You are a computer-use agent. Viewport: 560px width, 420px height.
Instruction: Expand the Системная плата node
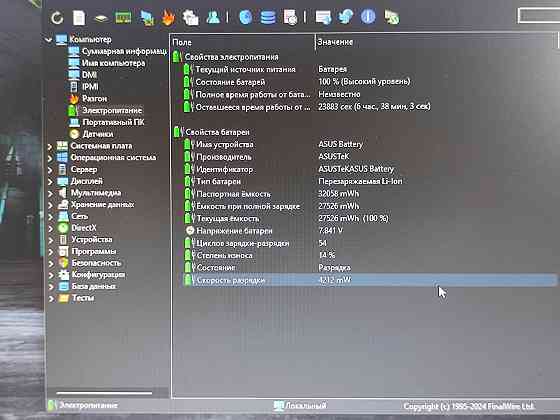click(50, 146)
